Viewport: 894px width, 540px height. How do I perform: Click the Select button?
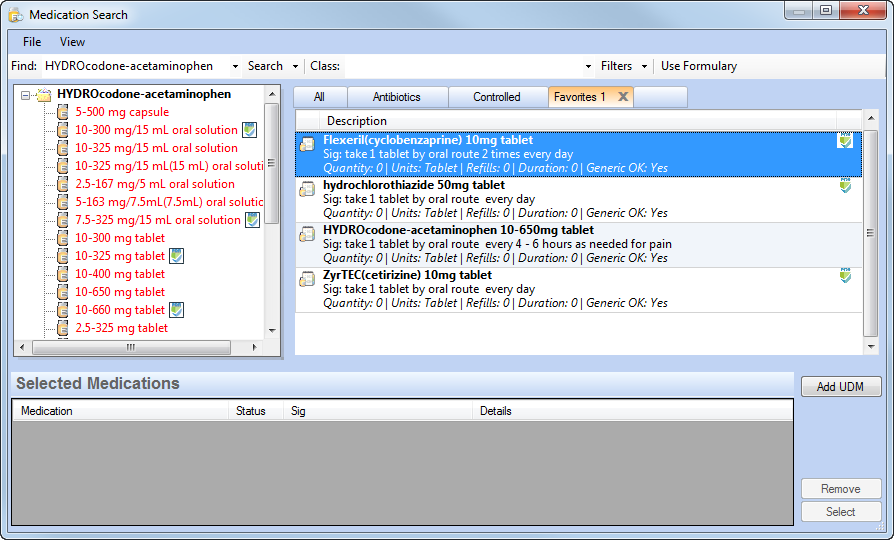841,511
